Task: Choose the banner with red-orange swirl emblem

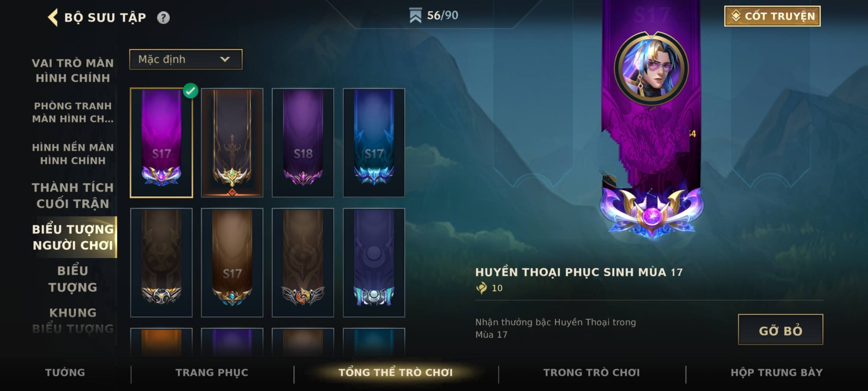Action: click(303, 262)
